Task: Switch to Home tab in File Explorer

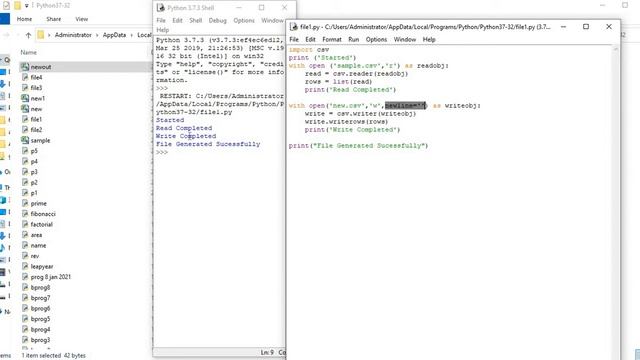Action: click(x=24, y=19)
